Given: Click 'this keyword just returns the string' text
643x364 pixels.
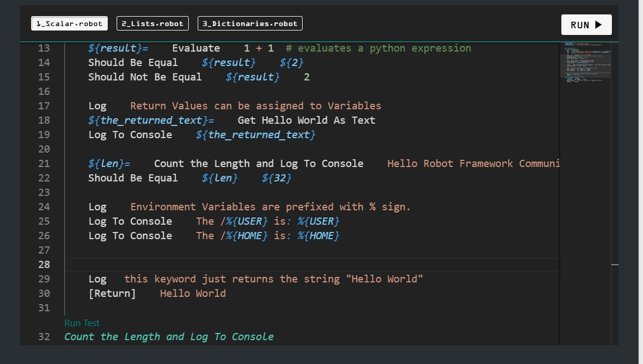Looking at the screenshot, I should pyautogui.click(x=232, y=279).
